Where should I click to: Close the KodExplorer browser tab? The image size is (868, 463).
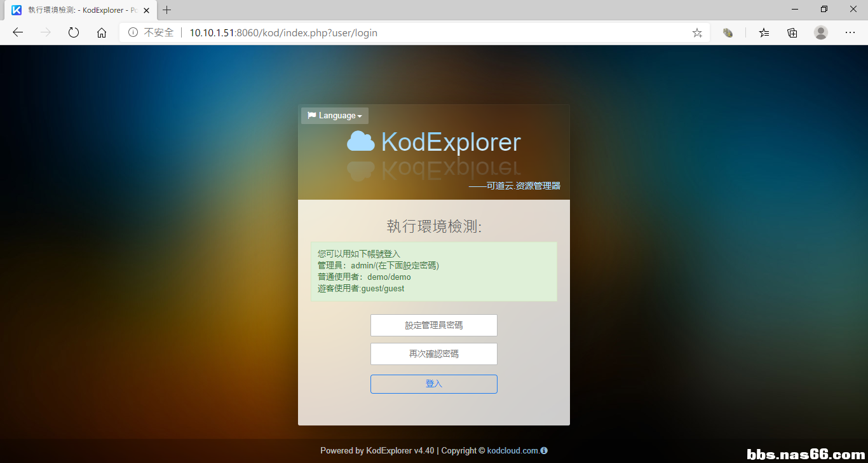(147, 10)
